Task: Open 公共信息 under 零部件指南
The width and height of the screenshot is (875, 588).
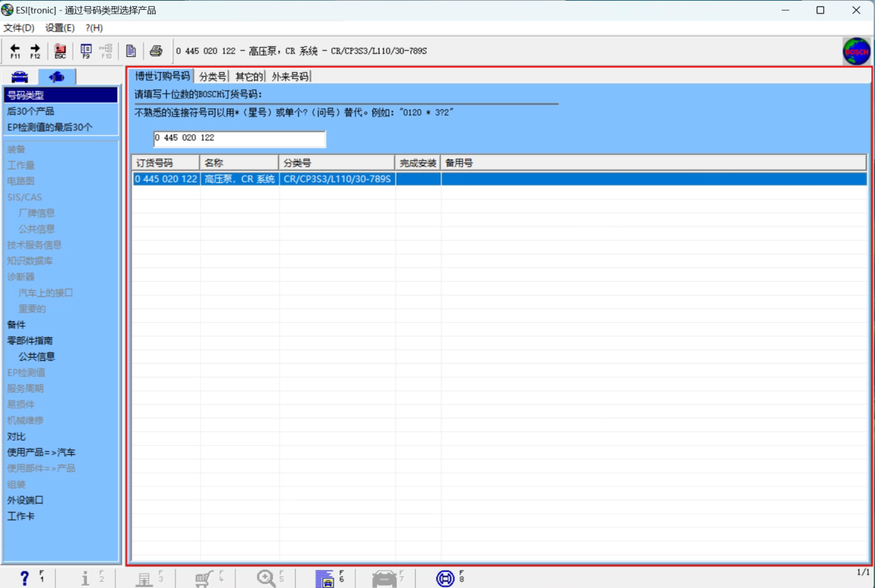Action: pyautogui.click(x=36, y=356)
